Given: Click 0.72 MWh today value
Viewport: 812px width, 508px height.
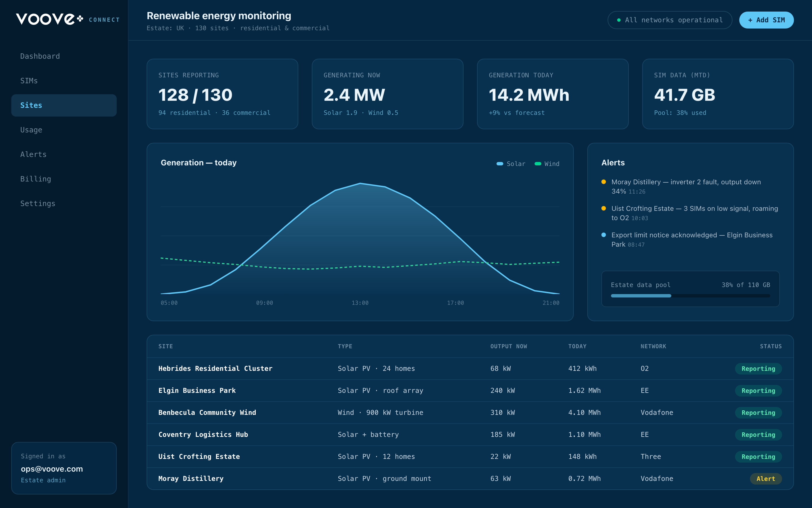Looking at the screenshot, I should (584, 479).
